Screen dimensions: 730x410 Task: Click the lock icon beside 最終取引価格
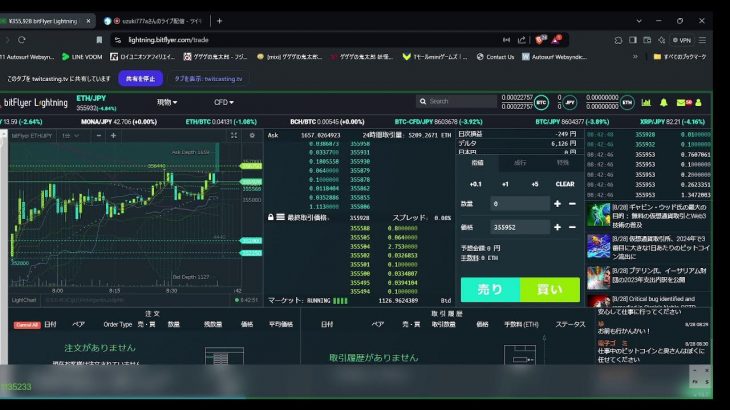[x=270, y=217]
